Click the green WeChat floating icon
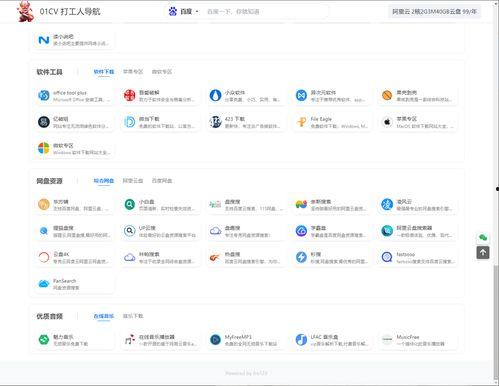The height and width of the screenshot is (386, 499). (x=483, y=238)
